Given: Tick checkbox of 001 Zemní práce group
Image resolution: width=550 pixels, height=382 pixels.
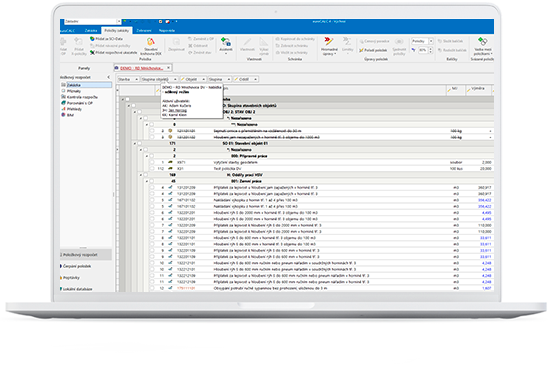Looking at the screenshot, I should 152,181.
